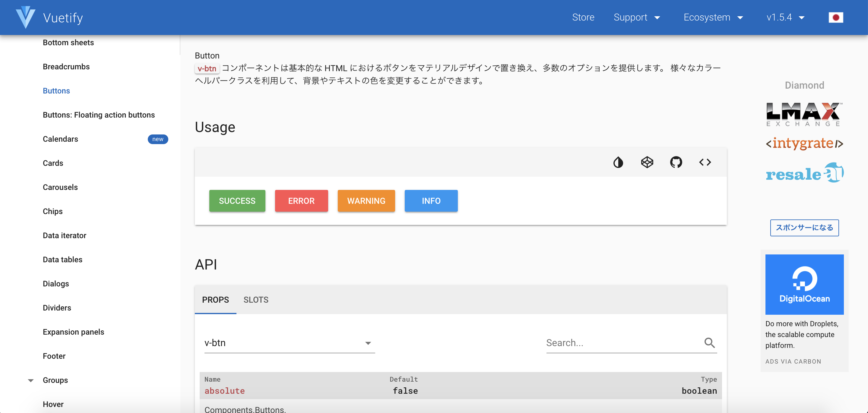Show the example's source code
This screenshot has width=868, height=413.
pos(705,162)
